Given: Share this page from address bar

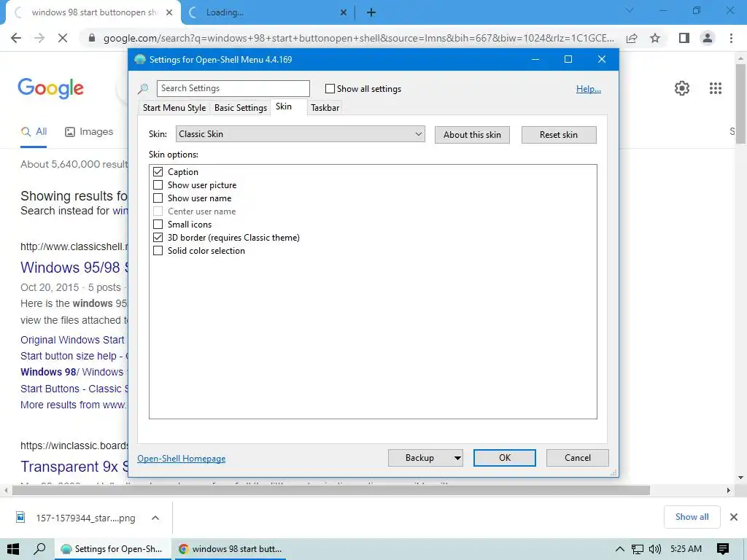Looking at the screenshot, I should [x=632, y=38].
